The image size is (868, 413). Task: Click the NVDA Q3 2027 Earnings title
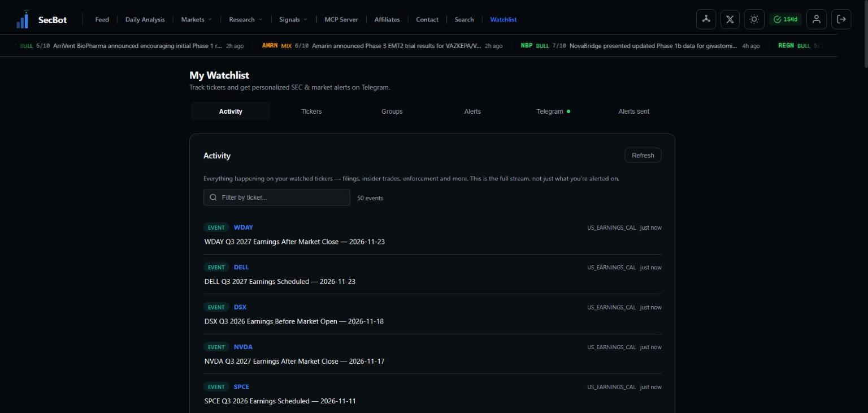pyautogui.click(x=294, y=361)
